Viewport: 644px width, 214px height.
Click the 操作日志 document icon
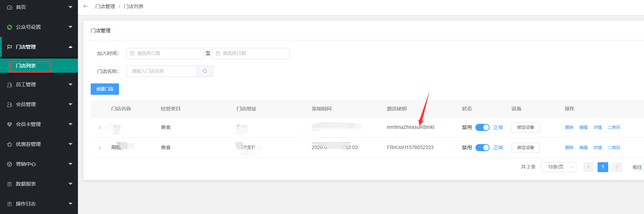click(10, 204)
